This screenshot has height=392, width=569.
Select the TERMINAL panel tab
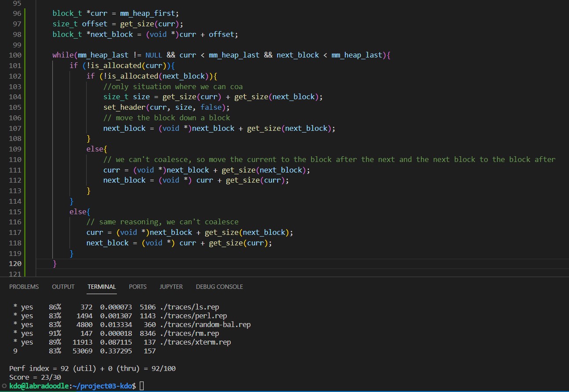pos(101,287)
